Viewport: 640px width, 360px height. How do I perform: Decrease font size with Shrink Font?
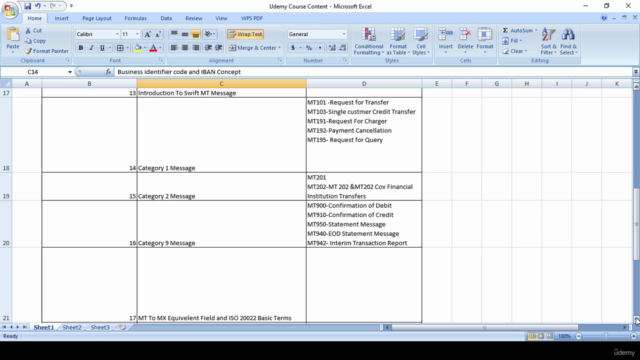point(158,34)
